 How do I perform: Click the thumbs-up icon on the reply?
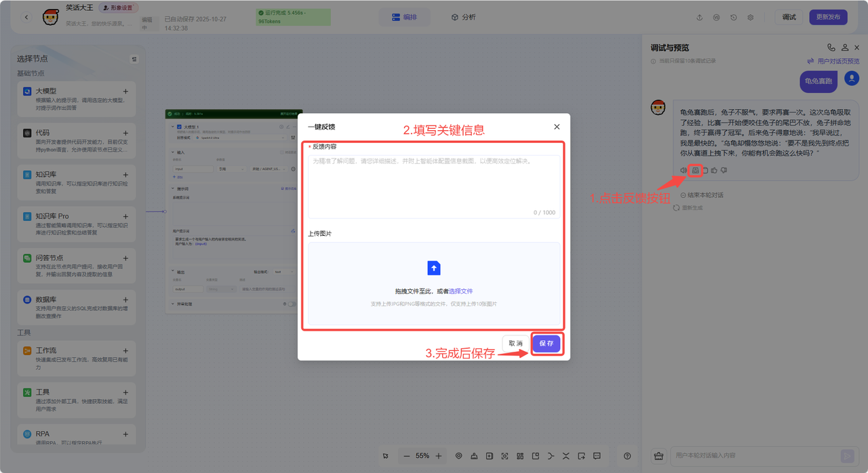(714, 171)
